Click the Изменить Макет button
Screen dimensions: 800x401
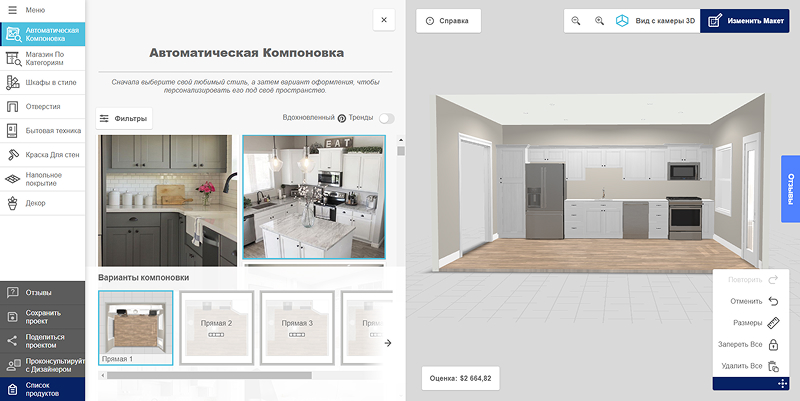(744, 21)
